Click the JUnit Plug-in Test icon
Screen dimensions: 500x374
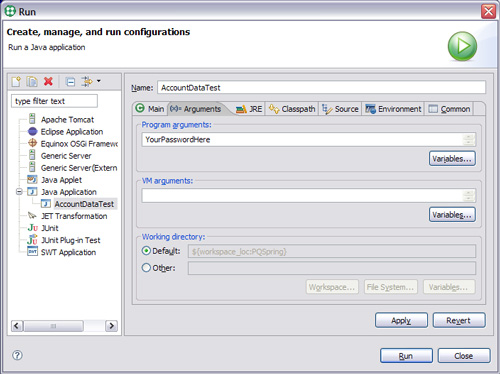pos(33,239)
